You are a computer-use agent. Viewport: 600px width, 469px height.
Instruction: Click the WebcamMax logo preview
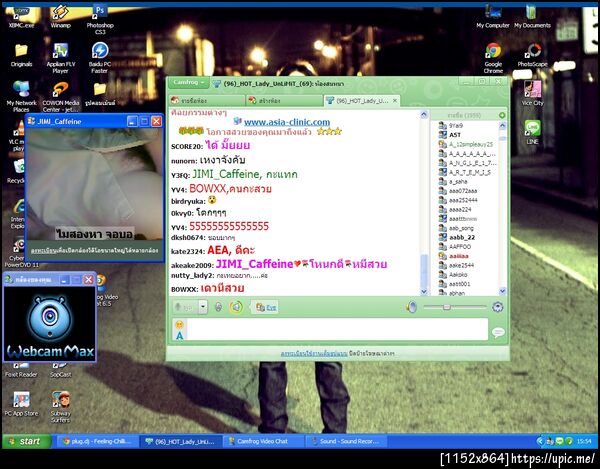point(50,324)
